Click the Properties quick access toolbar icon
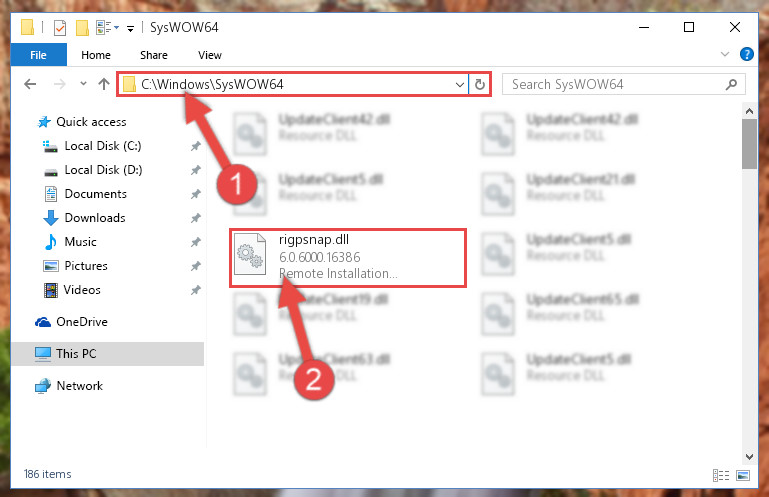769x497 pixels. tap(60, 27)
